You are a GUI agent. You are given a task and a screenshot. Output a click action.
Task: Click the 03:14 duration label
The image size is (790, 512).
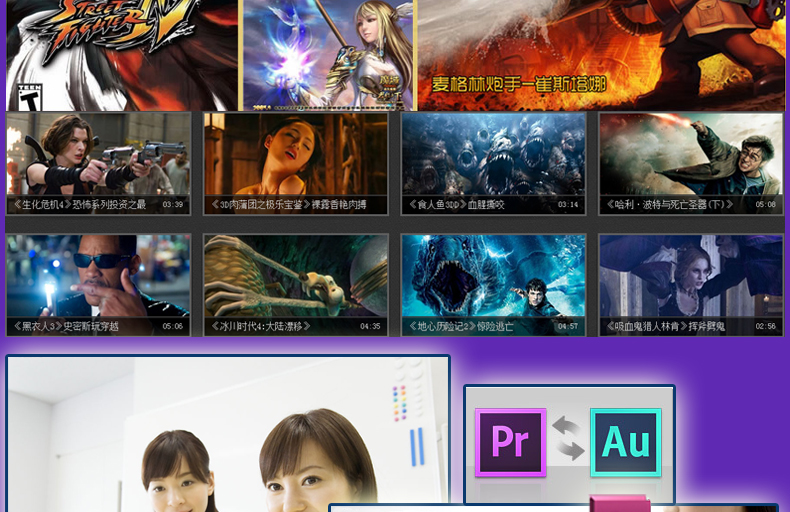click(568, 205)
